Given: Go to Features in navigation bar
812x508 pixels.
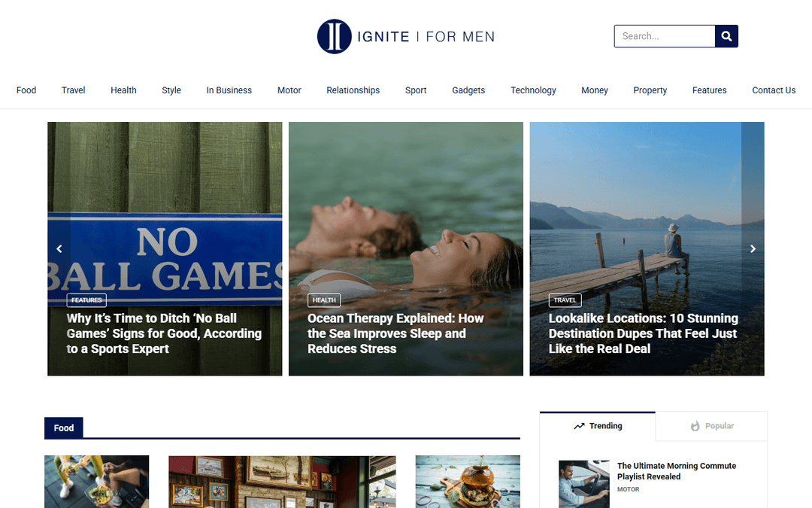Looking at the screenshot, I should click(710, 90).
